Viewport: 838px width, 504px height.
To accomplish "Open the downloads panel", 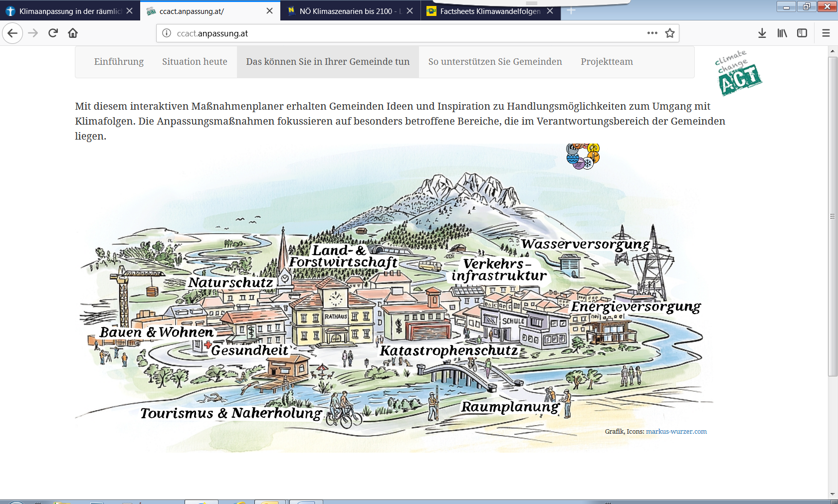I will pos(762,33).
